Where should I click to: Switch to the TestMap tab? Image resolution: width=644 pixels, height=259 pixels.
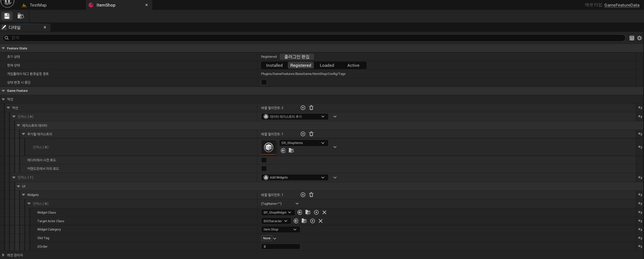(38, 5)
